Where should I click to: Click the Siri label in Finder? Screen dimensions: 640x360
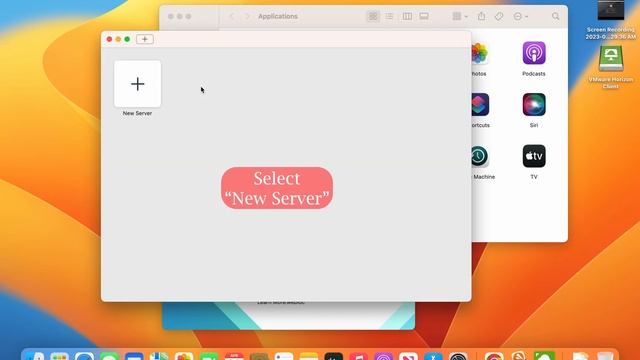point(534,125)
